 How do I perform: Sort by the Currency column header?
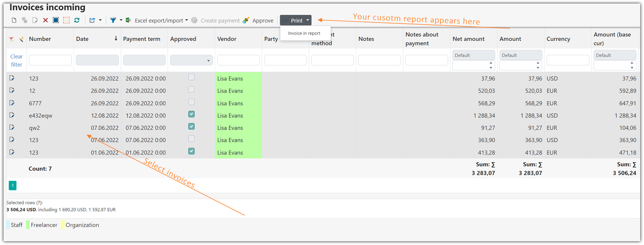(x=558, y=39)
